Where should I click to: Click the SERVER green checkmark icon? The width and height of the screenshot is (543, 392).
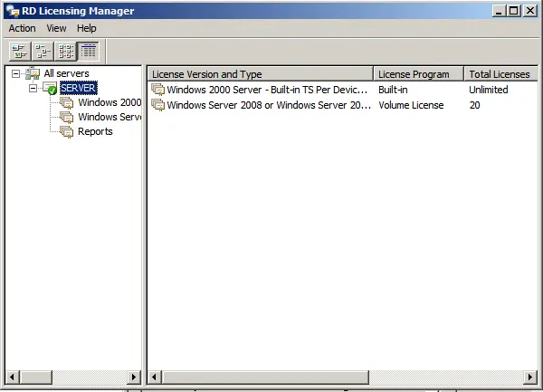pos(50,89)
